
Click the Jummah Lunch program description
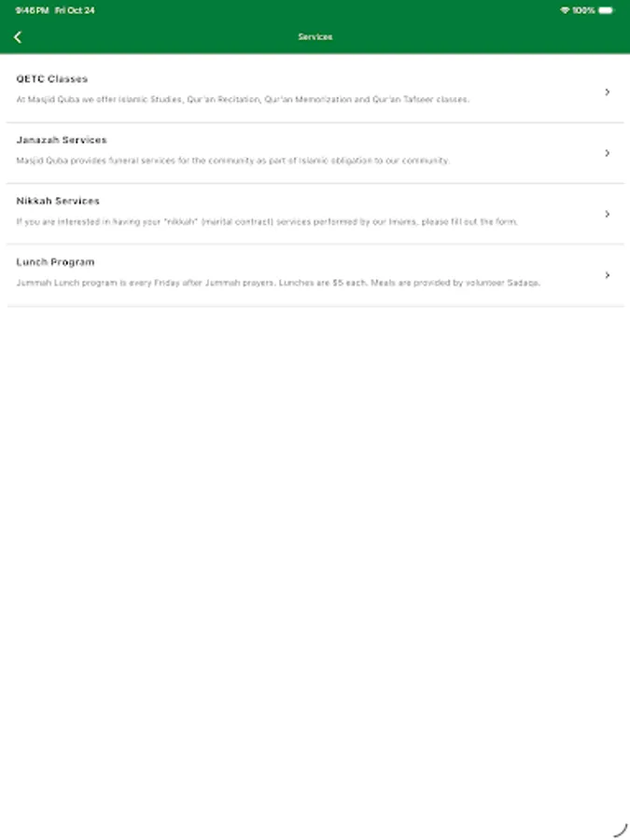click(x=278, y=283)
